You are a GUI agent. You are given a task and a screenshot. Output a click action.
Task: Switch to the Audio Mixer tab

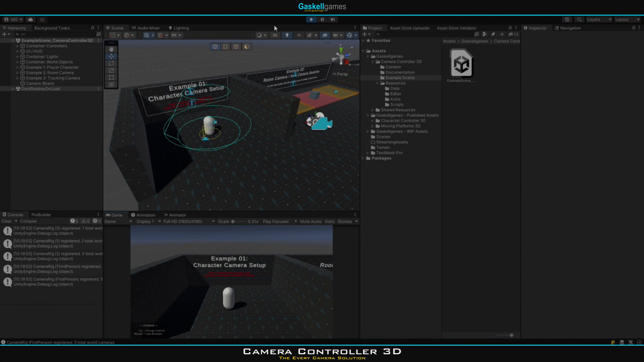pyautogui.click(x=146, y=28)
